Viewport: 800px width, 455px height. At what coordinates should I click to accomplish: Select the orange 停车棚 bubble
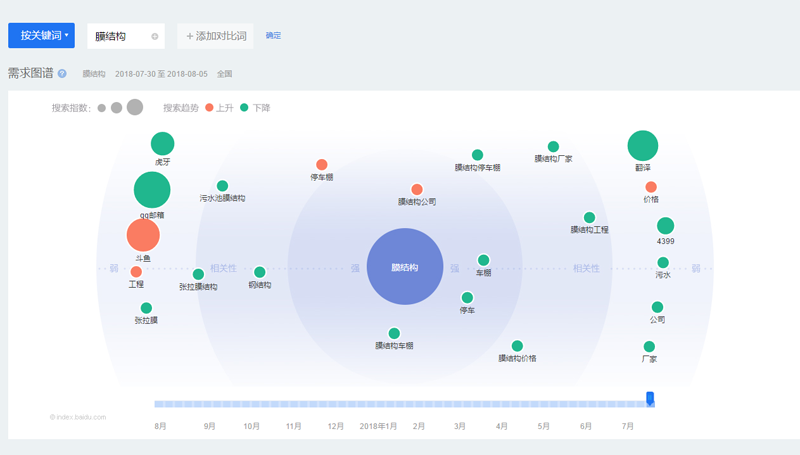tap(321, 165)
